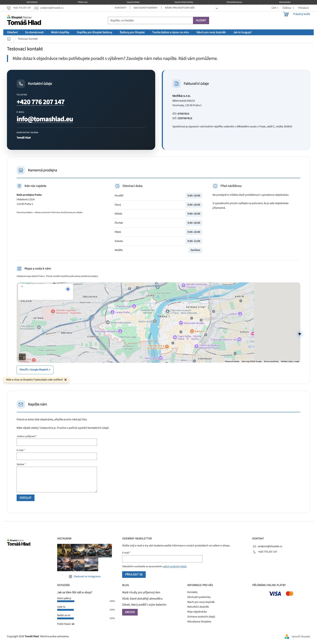Image resolution: width=317 pixels, height=644 pixels.
Task: Select the Velmi pěkný poll option
Action: point(64,598)
